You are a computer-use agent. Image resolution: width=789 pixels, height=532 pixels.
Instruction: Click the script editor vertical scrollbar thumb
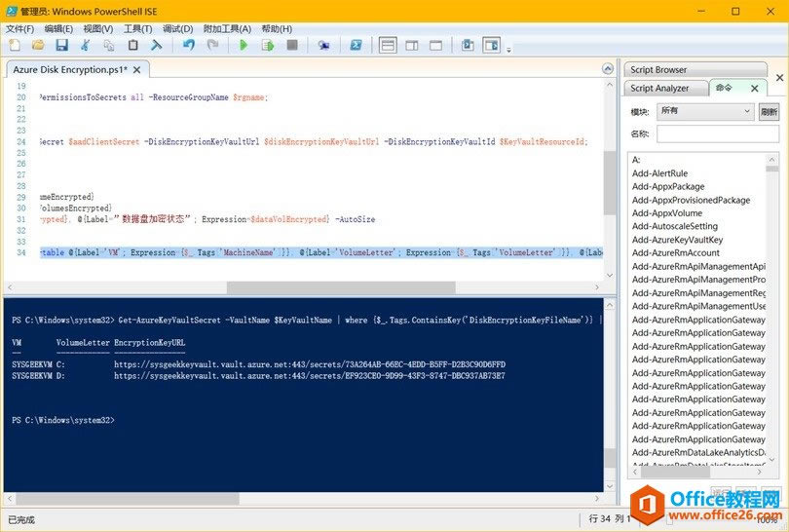(610, 182)
